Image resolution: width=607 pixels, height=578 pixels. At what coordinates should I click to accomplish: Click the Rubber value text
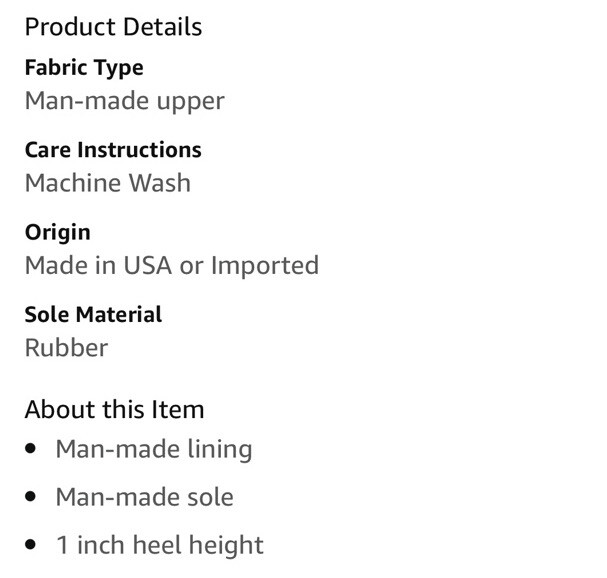click(x=66, y=348)
